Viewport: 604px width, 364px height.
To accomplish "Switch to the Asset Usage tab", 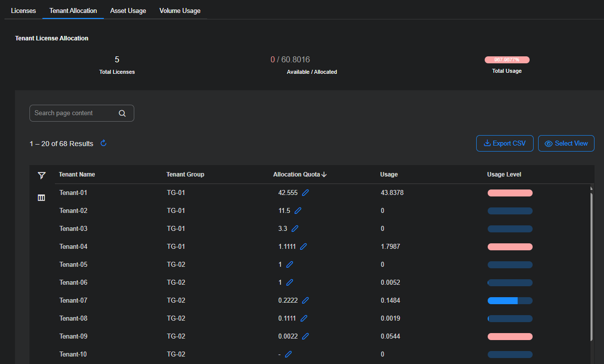I will 128,10.
